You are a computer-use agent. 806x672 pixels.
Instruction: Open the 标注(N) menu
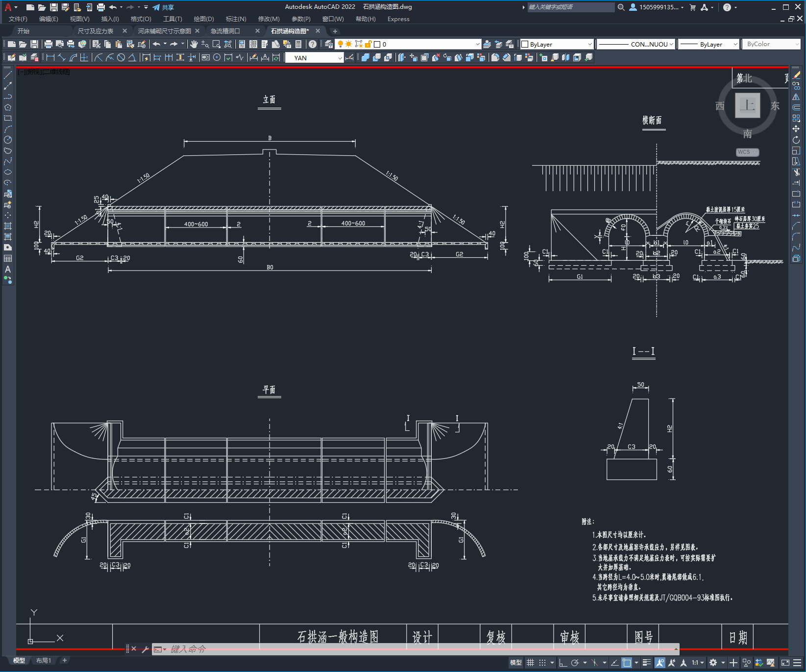pyautogui.click(x=236, y=19)
